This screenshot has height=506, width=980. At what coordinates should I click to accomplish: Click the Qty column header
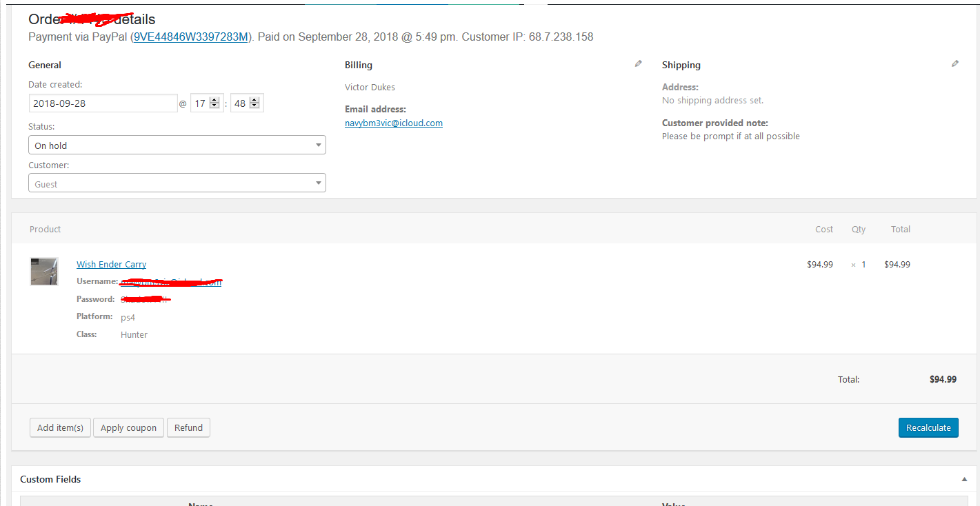pyautogui.click(x=859, y=229)
